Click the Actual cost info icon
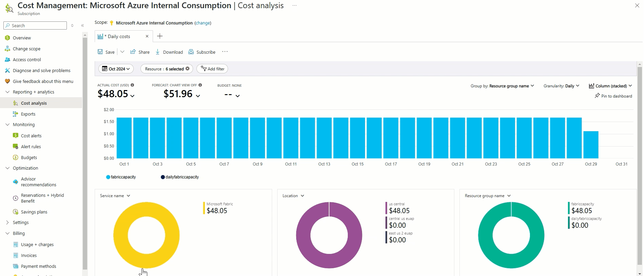644x276 pixels. coord(132,85)
